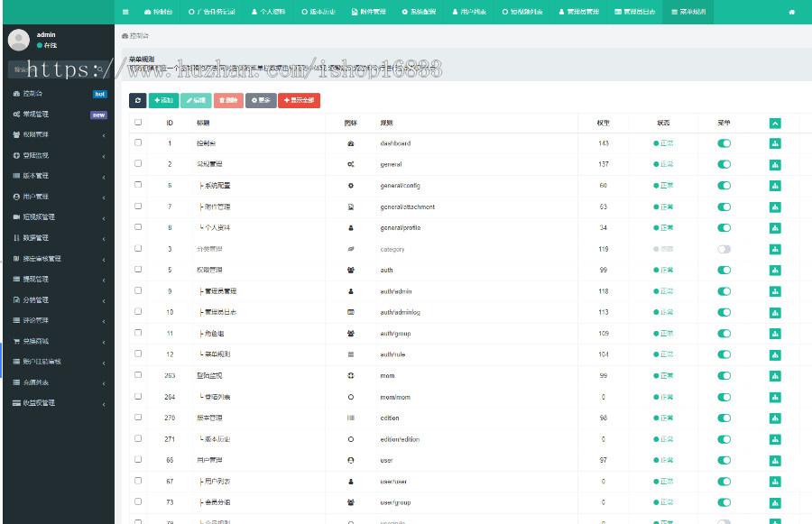Open sitemap icon for user/group row
Viewport: 812px width, 524px height.
[775, 502]
